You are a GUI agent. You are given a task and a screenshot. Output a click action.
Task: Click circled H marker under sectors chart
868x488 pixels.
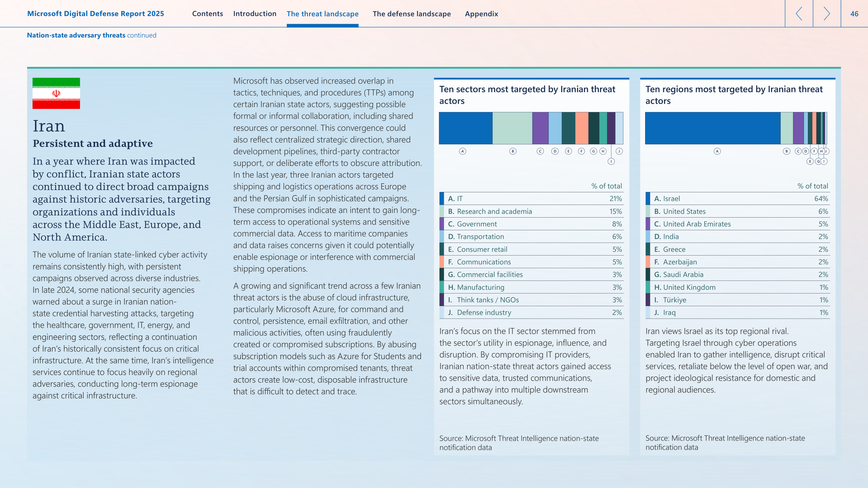(603, 151)
